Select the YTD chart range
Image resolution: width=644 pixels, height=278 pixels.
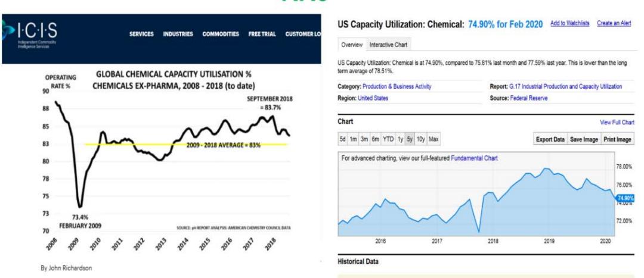[x=388, y=139]
